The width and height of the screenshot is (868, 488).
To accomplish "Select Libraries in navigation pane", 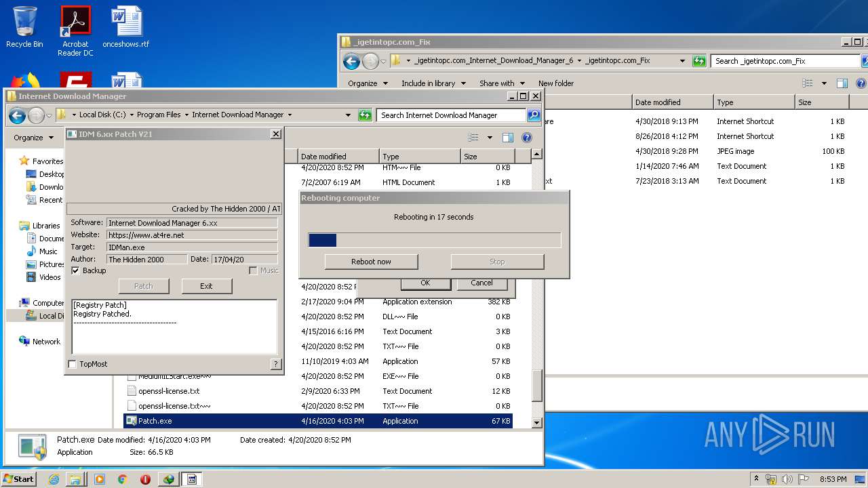I will point(46,226).
